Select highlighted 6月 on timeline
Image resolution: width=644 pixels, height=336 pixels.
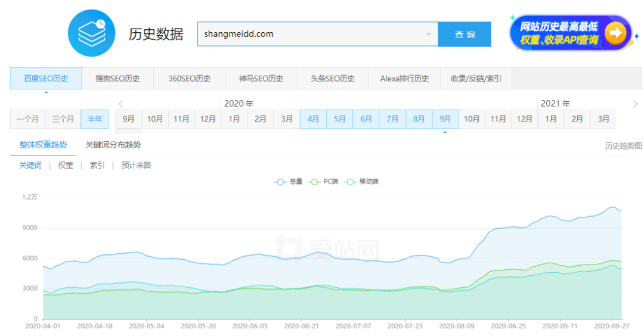tap(366, 119)
